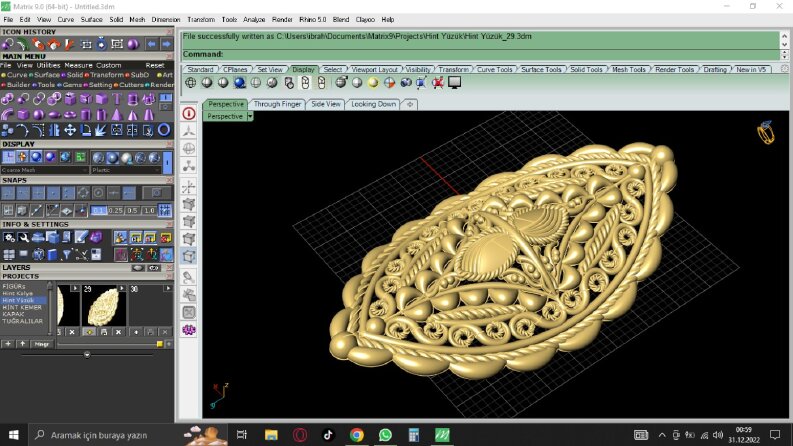Switch to the Solid Tools toolbar tab
Screen dimensions: 793x446
(586, 69)
